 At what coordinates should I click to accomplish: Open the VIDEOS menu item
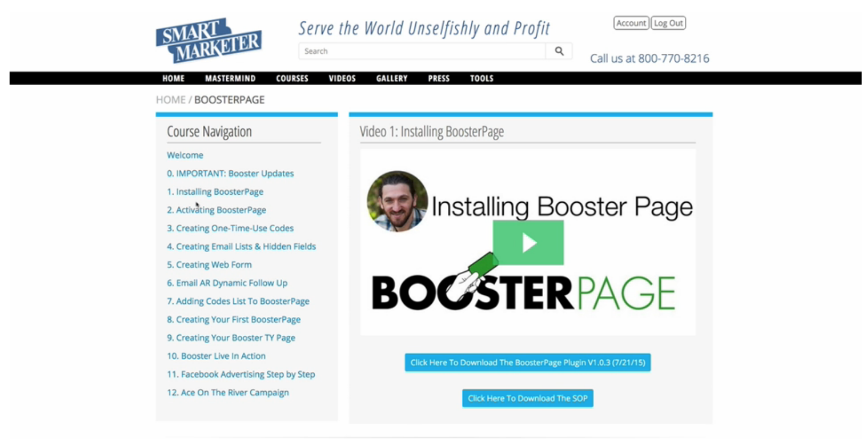pyautogui.click(x=342, y=78)
